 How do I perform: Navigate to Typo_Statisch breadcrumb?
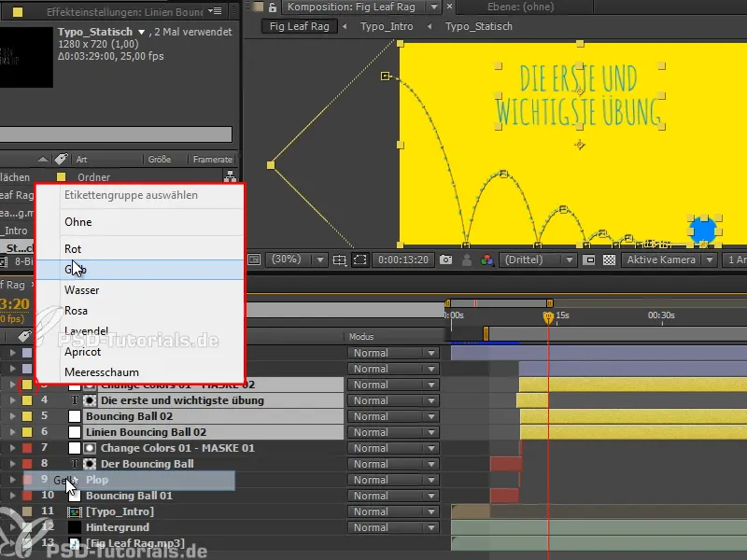[479, 26]
